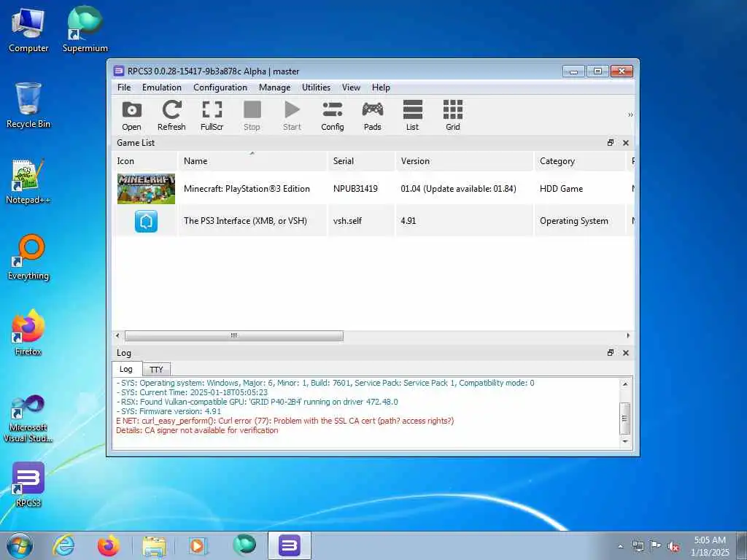Refresh the game list

171,115
